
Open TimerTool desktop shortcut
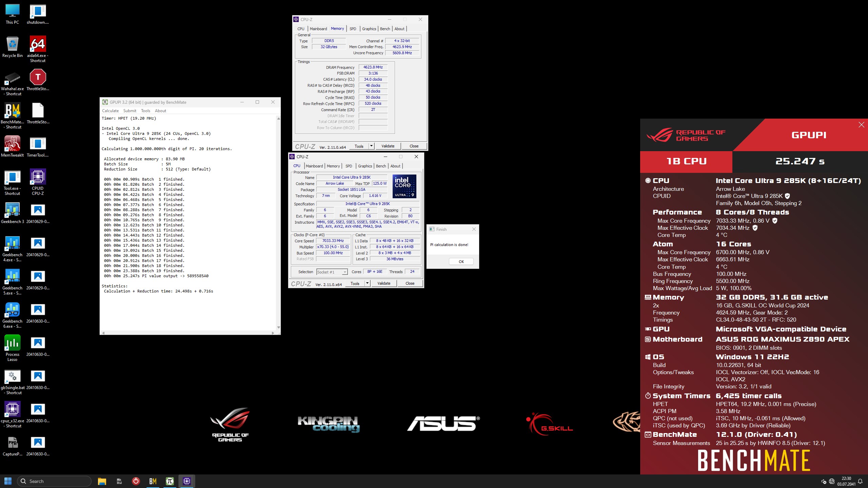(38, 146)
